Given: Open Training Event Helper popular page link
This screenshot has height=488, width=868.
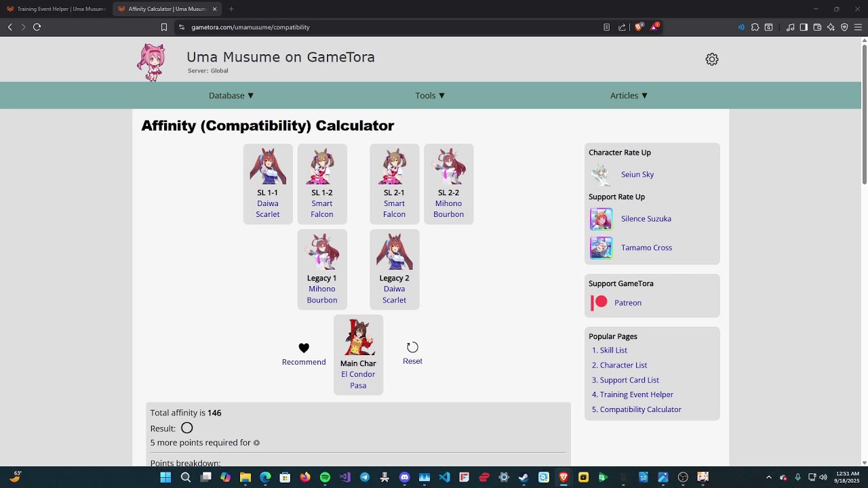Looking at the screenshot, I should (637, 394).
